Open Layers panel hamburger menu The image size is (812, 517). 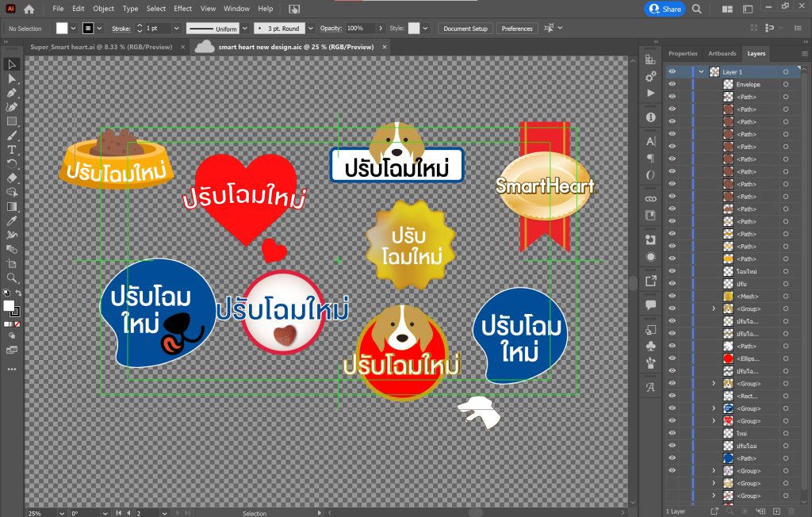[804, 53]
